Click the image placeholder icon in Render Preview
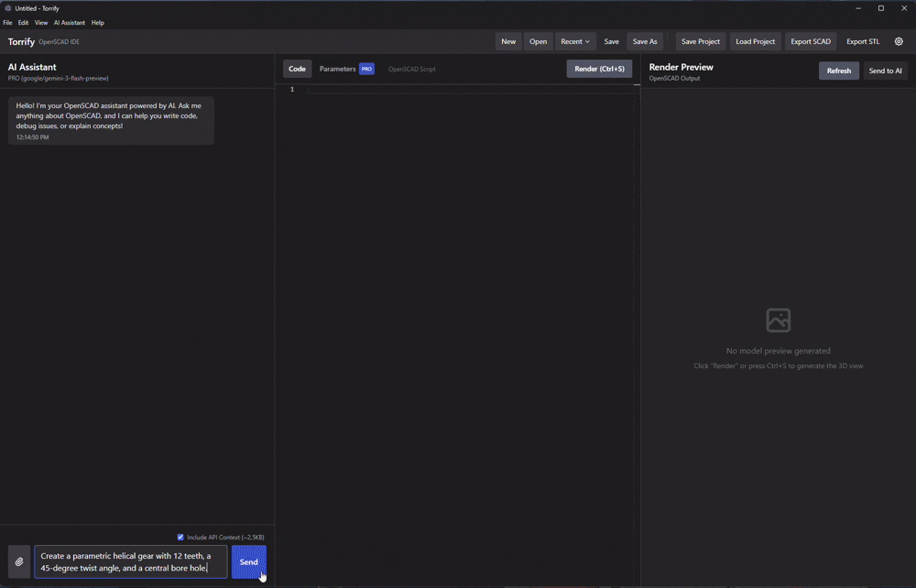This screenshot has width=916, height=588. (778, 320)
